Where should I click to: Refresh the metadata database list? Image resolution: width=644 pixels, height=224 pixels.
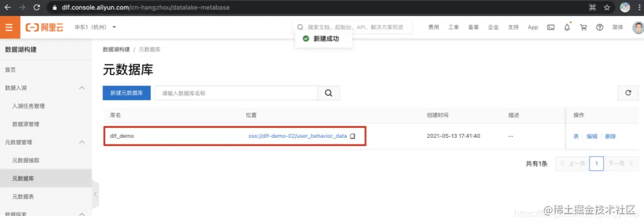(x=628, y=92)
